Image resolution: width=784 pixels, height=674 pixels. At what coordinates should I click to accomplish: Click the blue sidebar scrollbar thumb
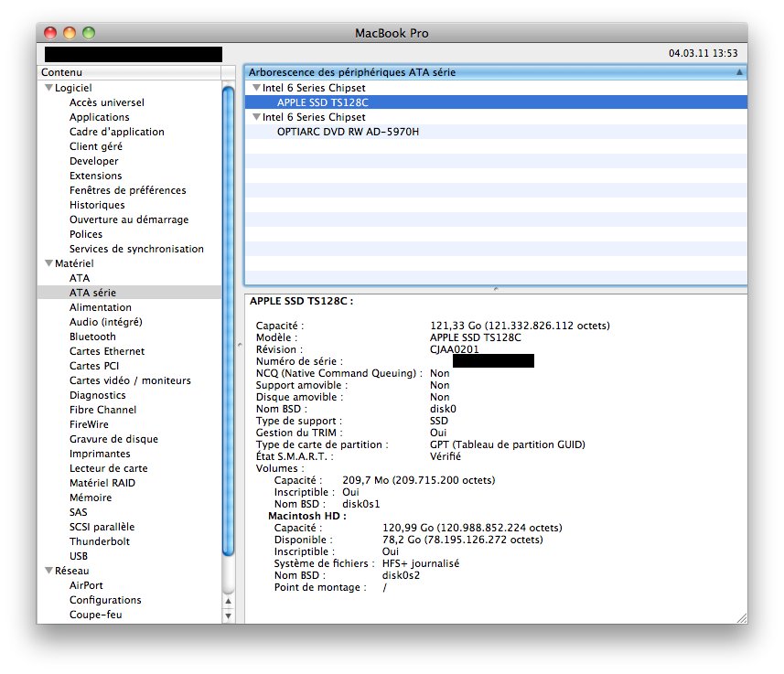[x=229, y=320]
